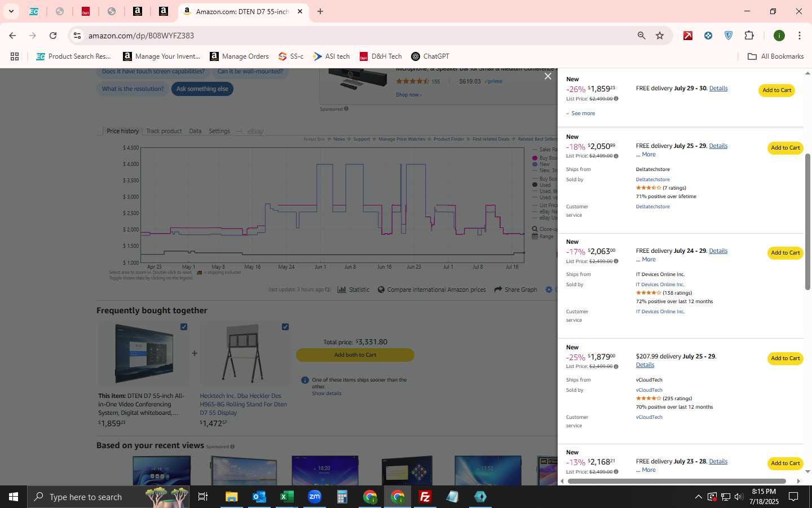Show hidden system tray icons
The image size is (812, 508).
[x=698, y=497]
